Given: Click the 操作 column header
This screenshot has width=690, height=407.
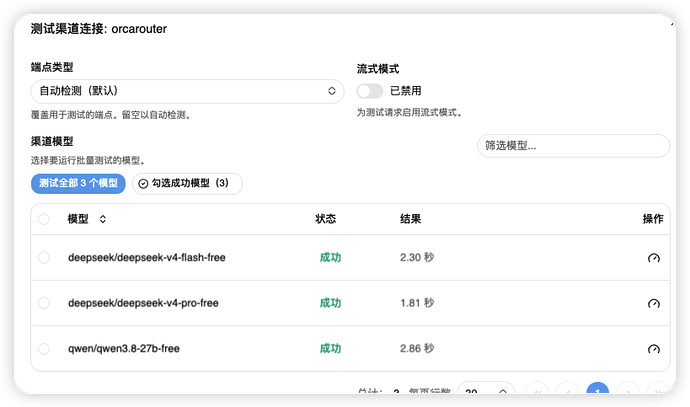Looking at the screenshot, I should 653,219.
